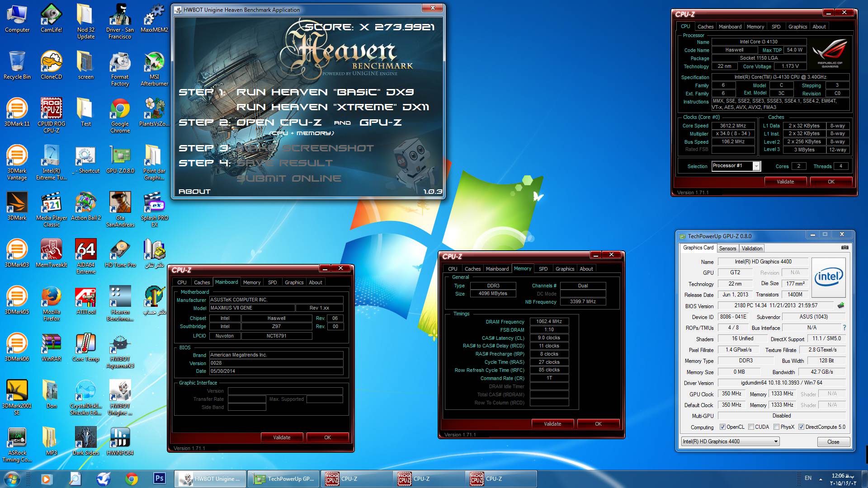This screenshot has height=488, width=868.
Task: Click Run Heaven "Basic" DX9 step
Action: 325,92
